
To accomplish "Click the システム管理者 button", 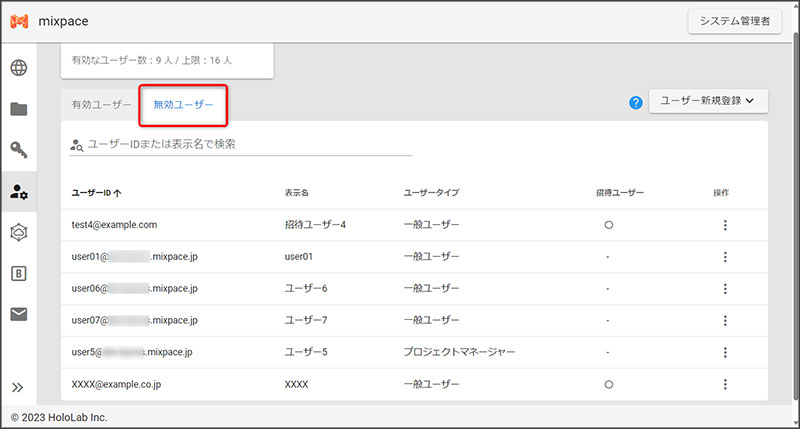I will (x=734, y=22).
